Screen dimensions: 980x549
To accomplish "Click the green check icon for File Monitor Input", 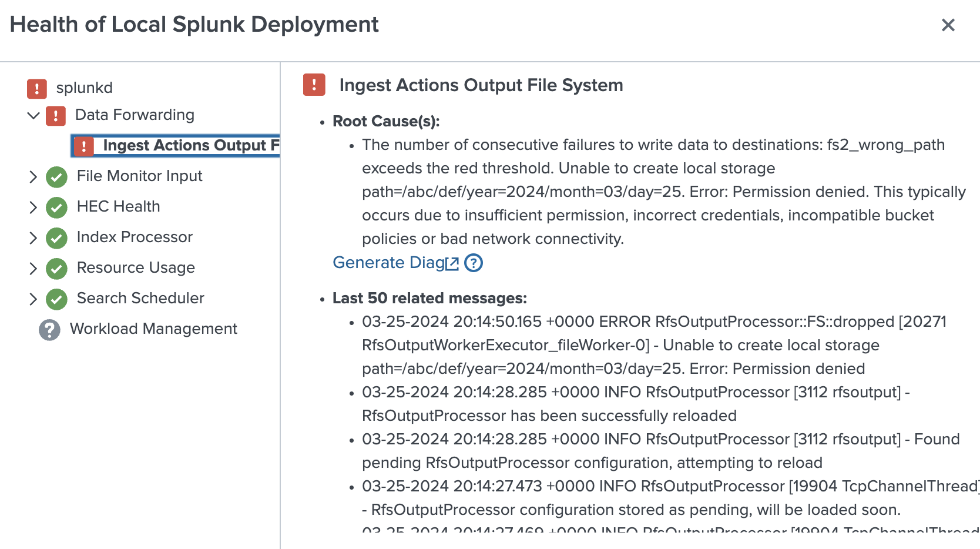I will (56, 177).
